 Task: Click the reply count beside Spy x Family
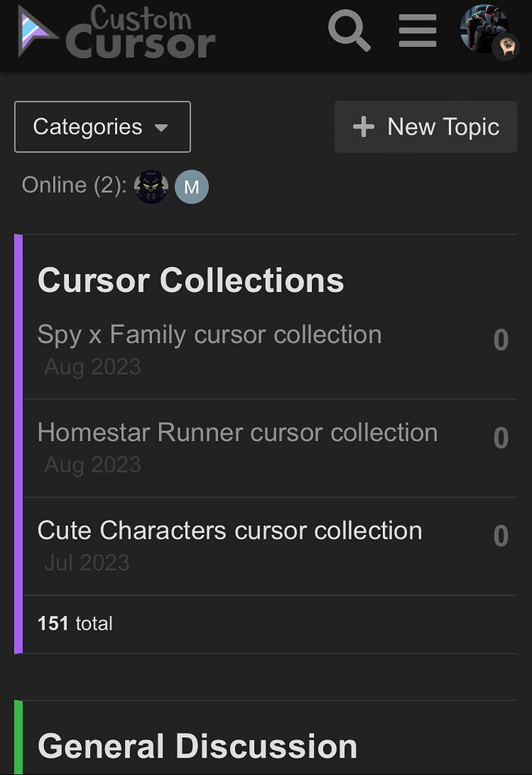click(x=500, y=340)
